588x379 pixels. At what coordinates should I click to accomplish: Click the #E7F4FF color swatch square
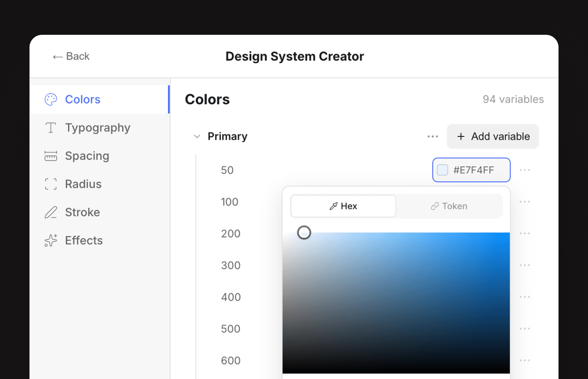442,170
